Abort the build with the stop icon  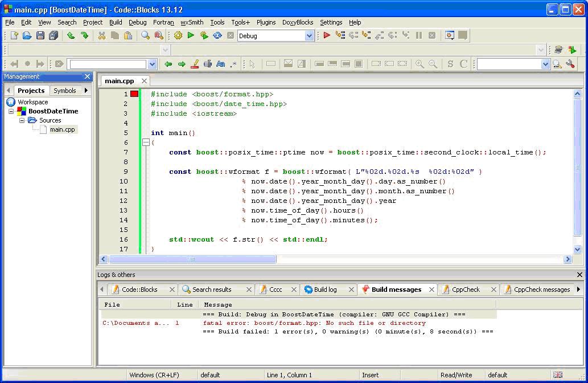click(x=231, y=36)
